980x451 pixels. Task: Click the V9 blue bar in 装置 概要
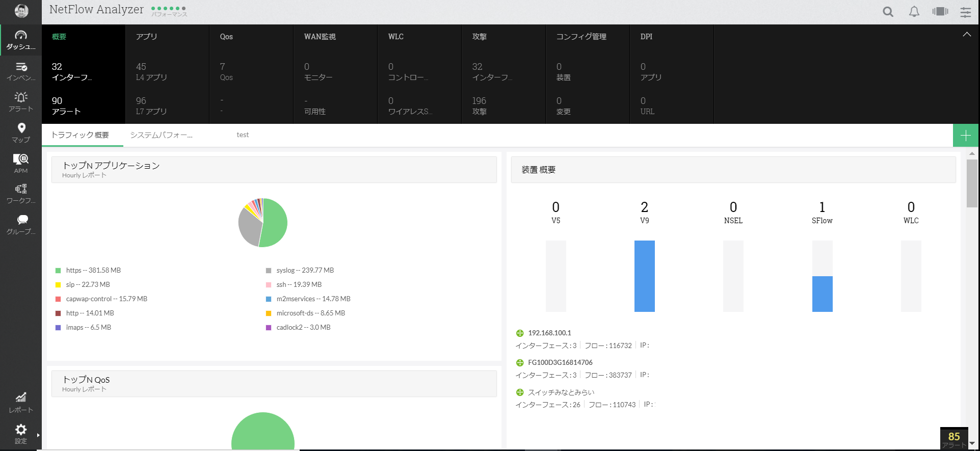645,276
